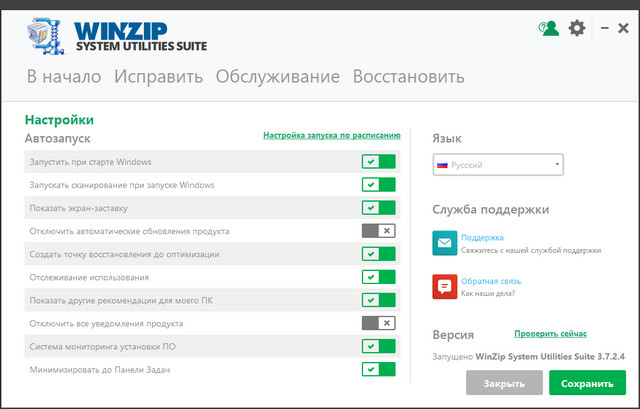Toggle 'Показать экран-заставку' switch off
Image resolution: width=640 pixels, height=409 pixels.
click(379, 208)
